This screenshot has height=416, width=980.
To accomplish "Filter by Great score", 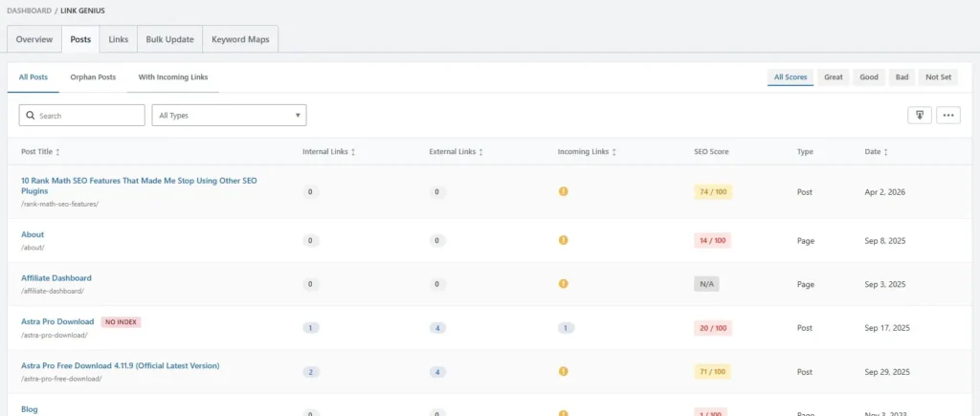I will tap(834, 77).
